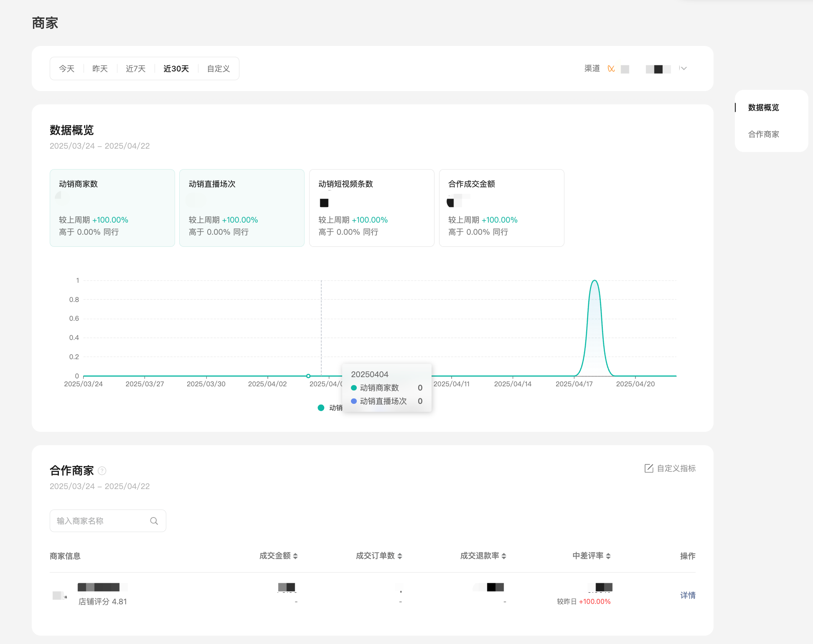Sort by 成交退款率 column arrows
This screenshot has width=813, height=644.
point(504,556)
